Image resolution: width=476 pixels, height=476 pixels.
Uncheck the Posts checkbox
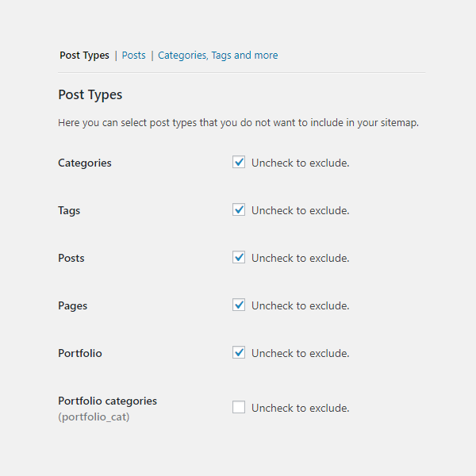(x=239, y=258)
